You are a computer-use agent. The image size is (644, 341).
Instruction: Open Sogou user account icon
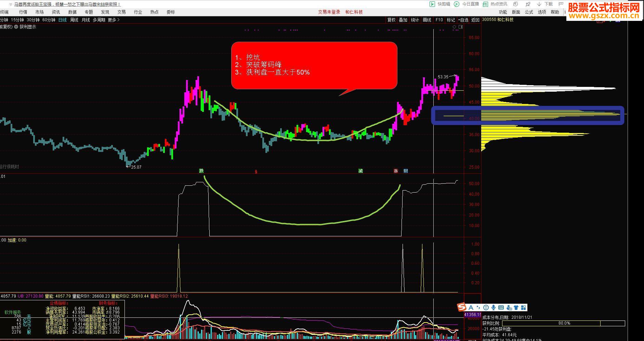[509, 308]
